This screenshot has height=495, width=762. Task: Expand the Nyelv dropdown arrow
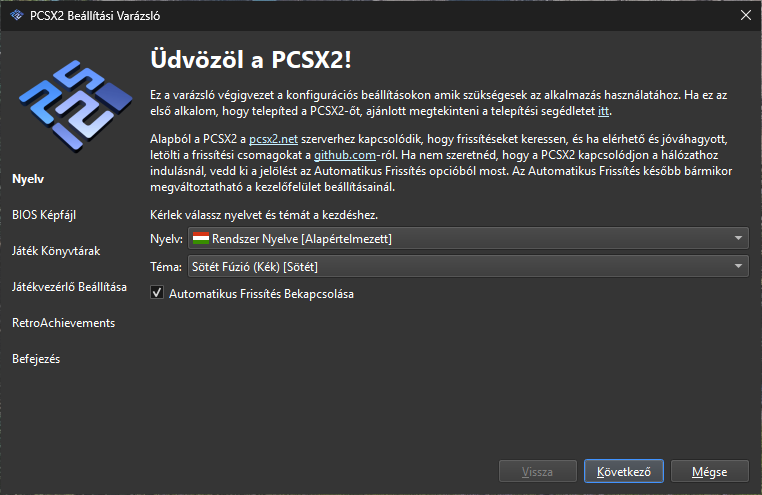pos(738,239)
